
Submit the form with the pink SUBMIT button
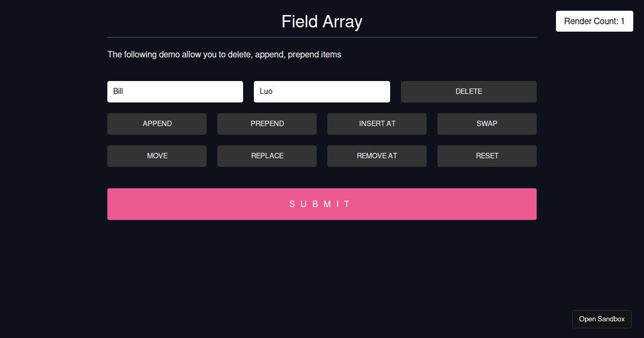tap(321, 204)
